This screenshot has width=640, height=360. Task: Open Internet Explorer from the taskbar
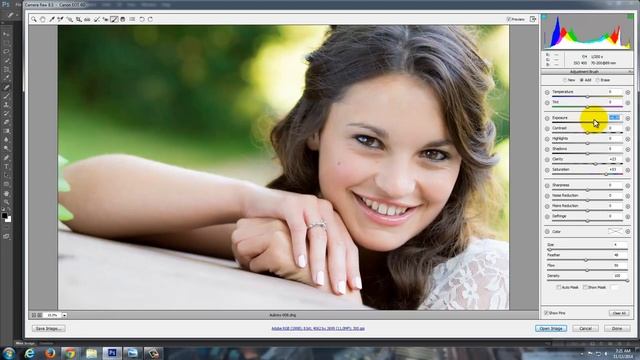point(29,353)
